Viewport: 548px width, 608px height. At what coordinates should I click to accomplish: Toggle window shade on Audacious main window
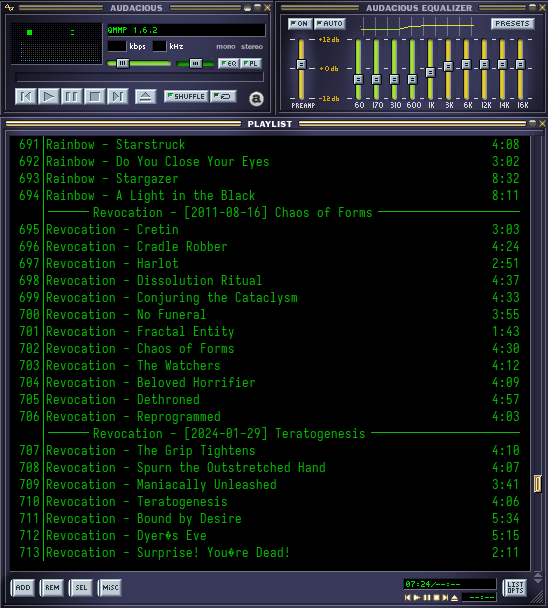click(x=258, y=7)
